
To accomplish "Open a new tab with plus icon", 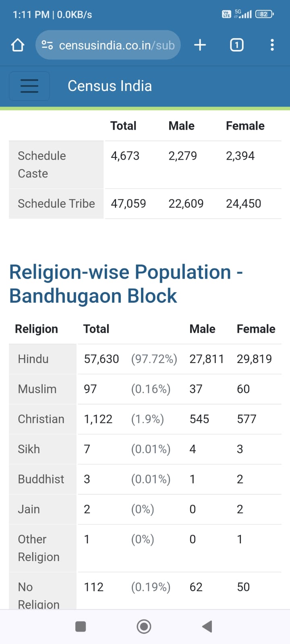I will pos(200,45).
